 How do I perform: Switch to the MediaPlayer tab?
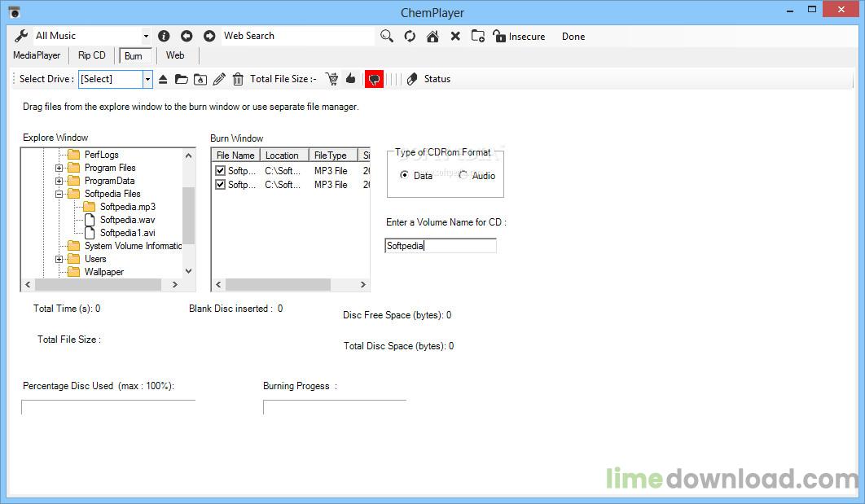pyautogui.click(x=37, y=55)
